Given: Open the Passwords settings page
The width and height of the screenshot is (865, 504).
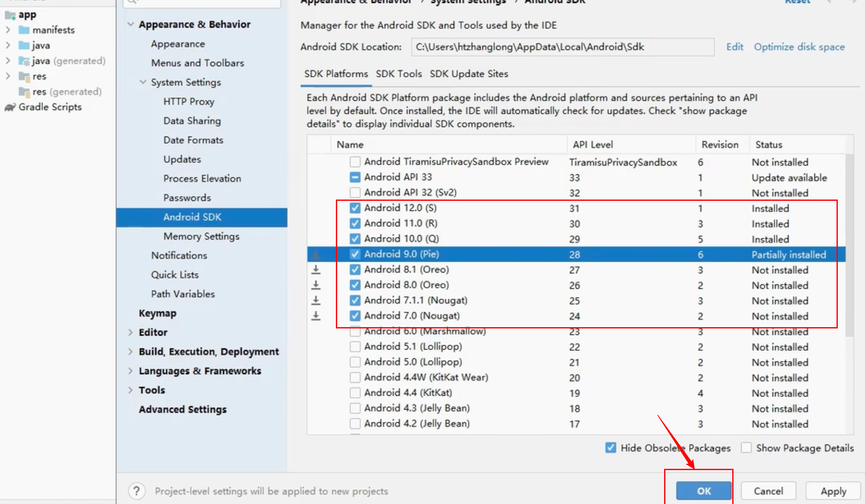Looking at the screenshot, I should click(x=187, y=198).
